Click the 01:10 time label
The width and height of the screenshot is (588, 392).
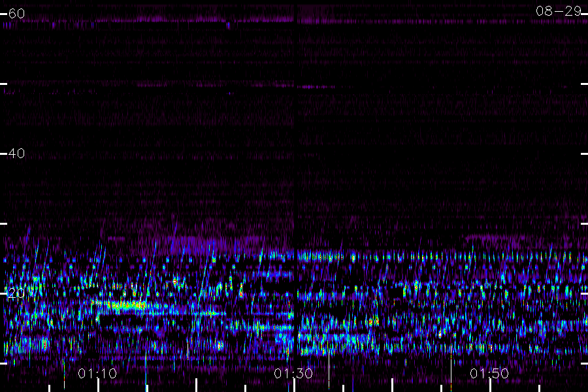point(97,374)
